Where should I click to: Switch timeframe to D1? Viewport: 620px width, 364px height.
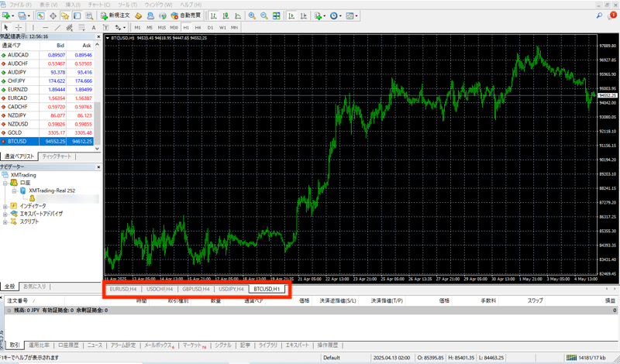tap(210, 27)
